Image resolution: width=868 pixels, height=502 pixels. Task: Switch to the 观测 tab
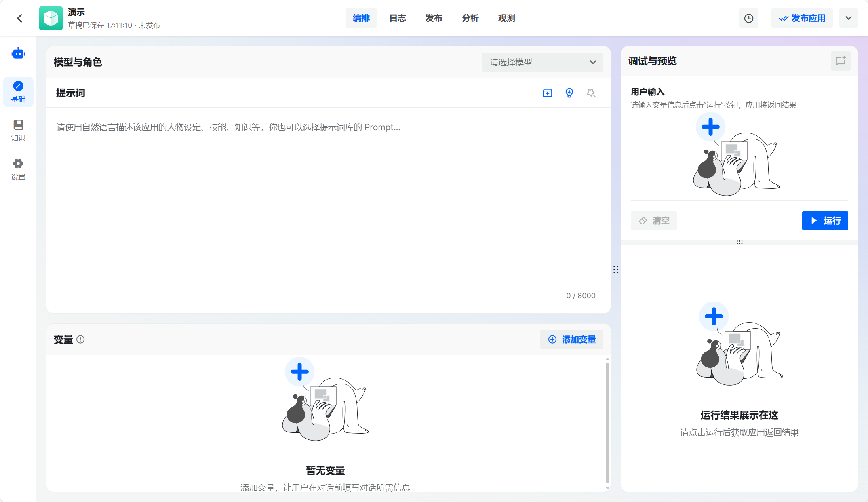click(x=506, y=18)
